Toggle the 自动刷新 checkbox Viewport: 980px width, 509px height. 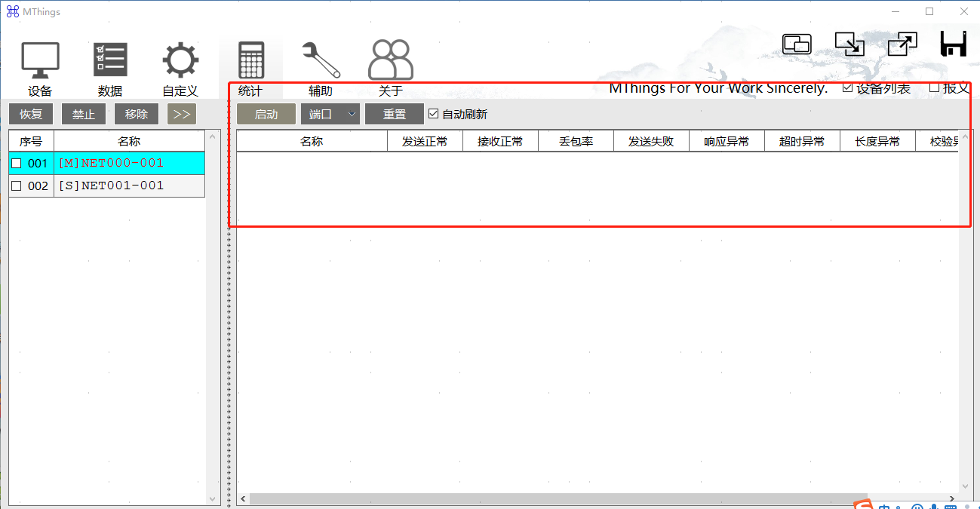pyautogui.click(x=433, y=114)
